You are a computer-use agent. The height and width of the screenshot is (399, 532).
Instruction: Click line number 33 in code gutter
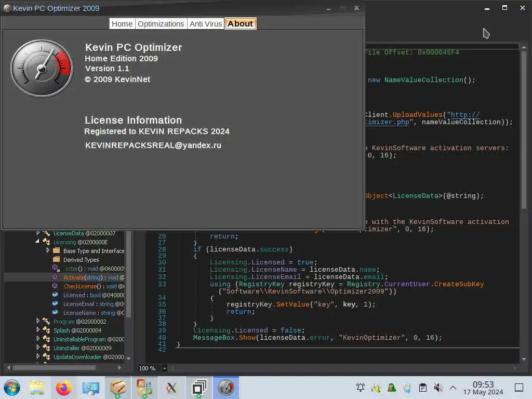pos(162,284)
